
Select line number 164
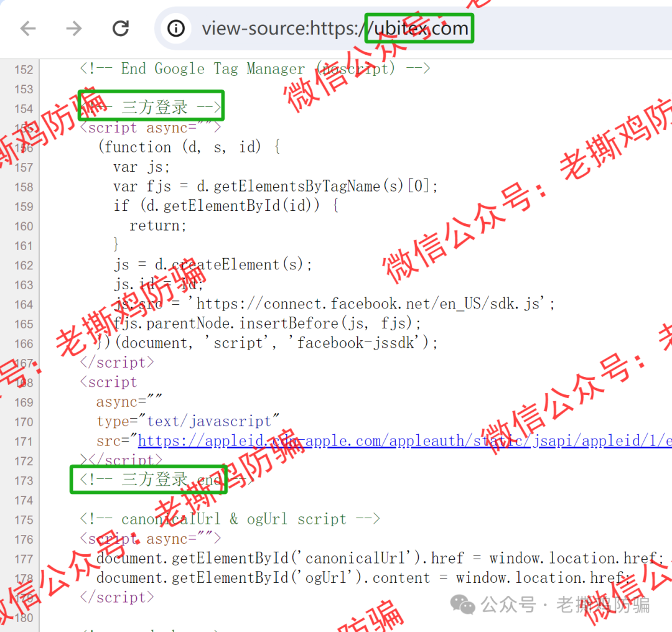(x=24, y=305)
